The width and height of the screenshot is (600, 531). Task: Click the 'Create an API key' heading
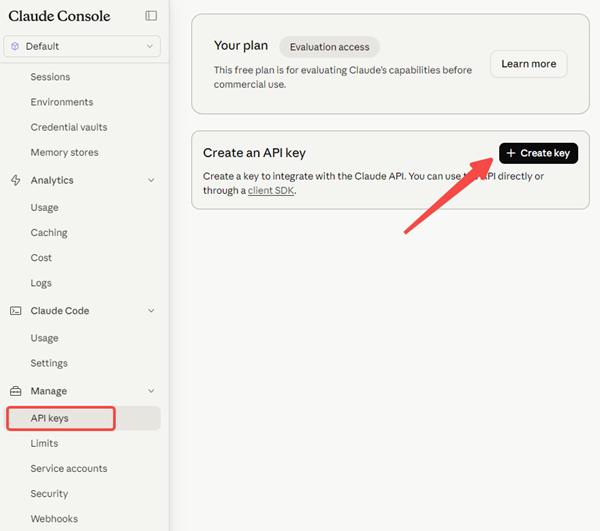254,153
